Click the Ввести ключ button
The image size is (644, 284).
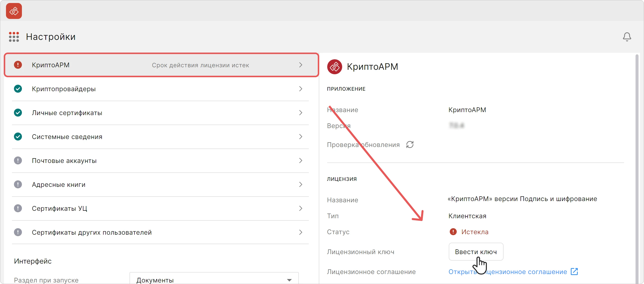tap(476, 252)
